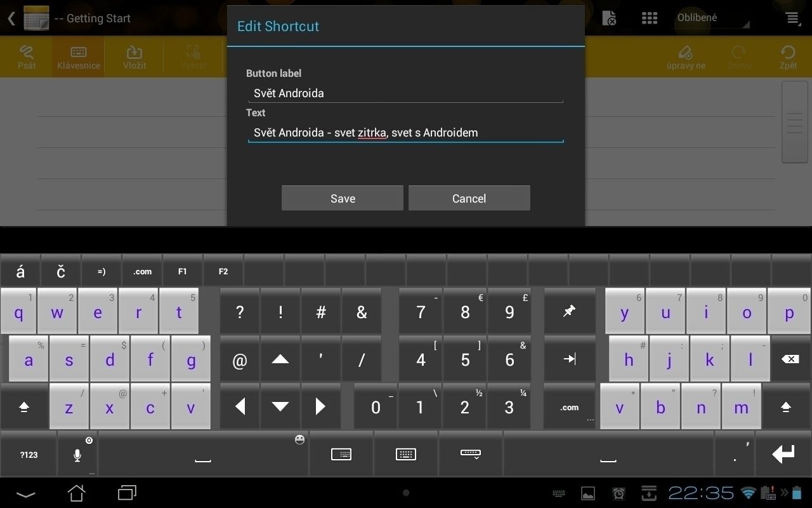Viewport: 812px width, 508px height.
Task: Tap the hide keyboard chevron in system bar
Action: (x=26, y=493)
